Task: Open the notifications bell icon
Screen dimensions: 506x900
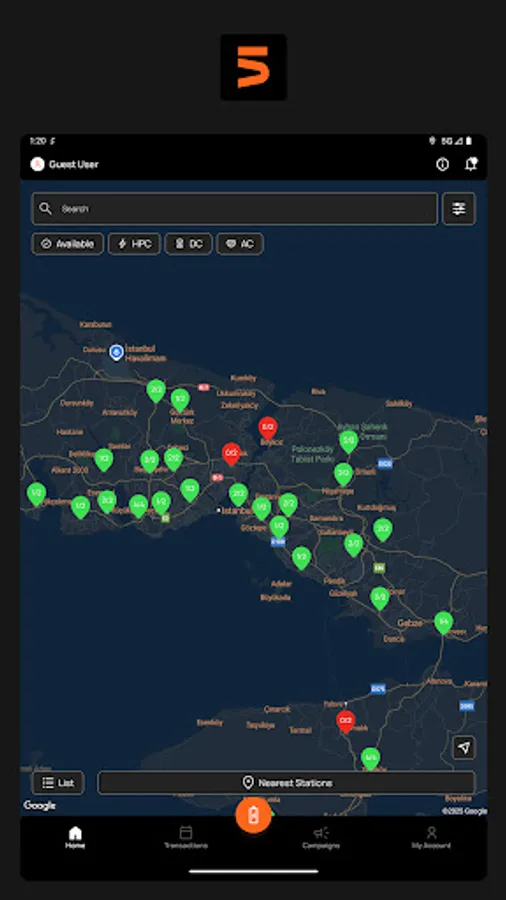Action: pyautogui.click(x=471, y=164)
